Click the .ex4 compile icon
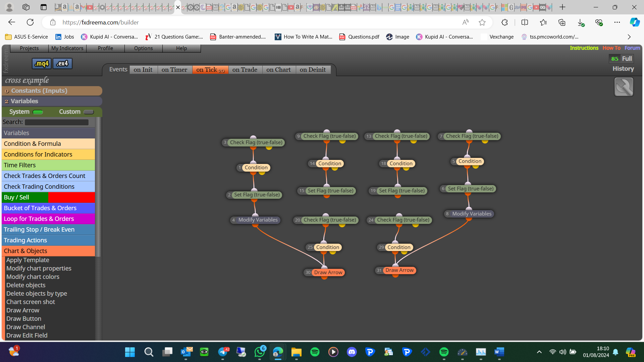The image size is (644, 362). click(x=62, y=63)
